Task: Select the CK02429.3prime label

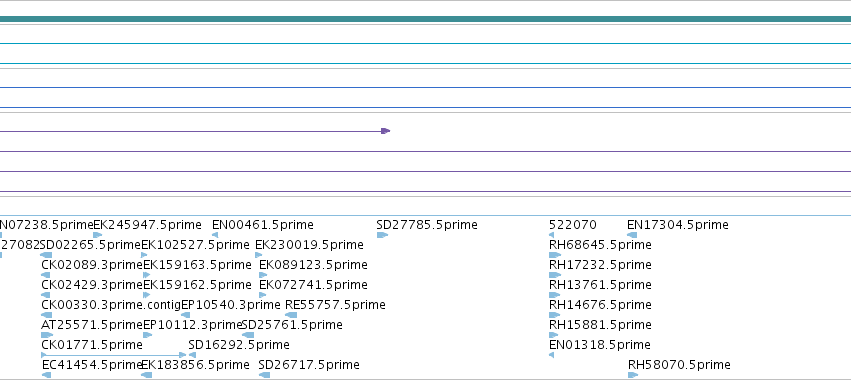Action: tap(92, 285)
